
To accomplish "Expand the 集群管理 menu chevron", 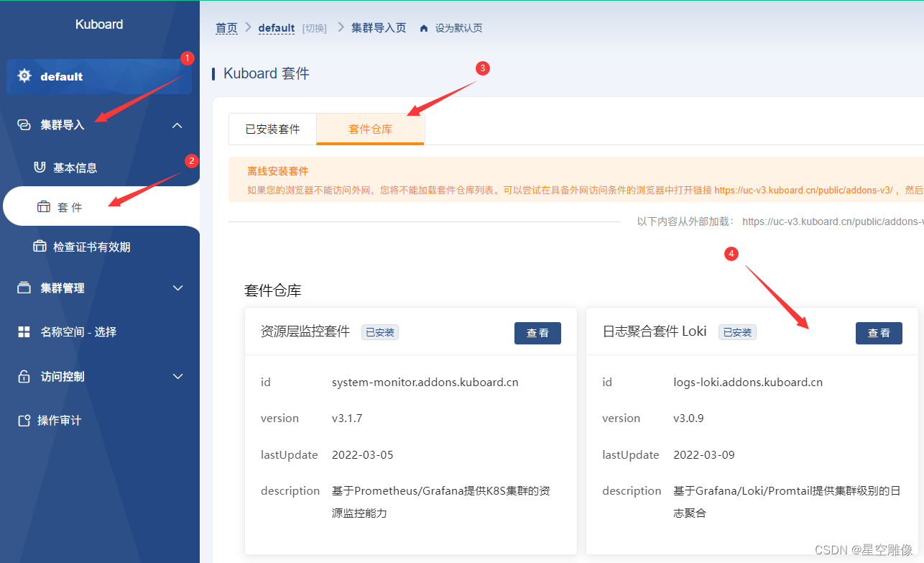I will click(178, 288).
